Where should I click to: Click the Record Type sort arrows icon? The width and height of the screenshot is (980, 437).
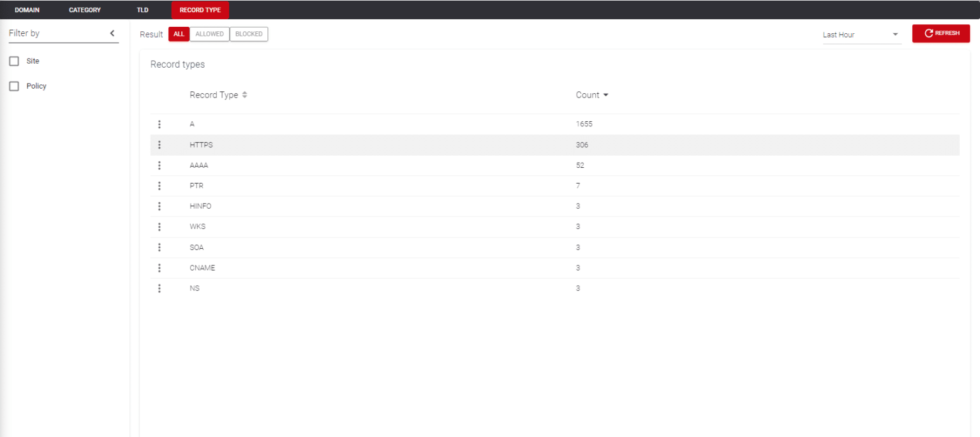pos(246,94)
